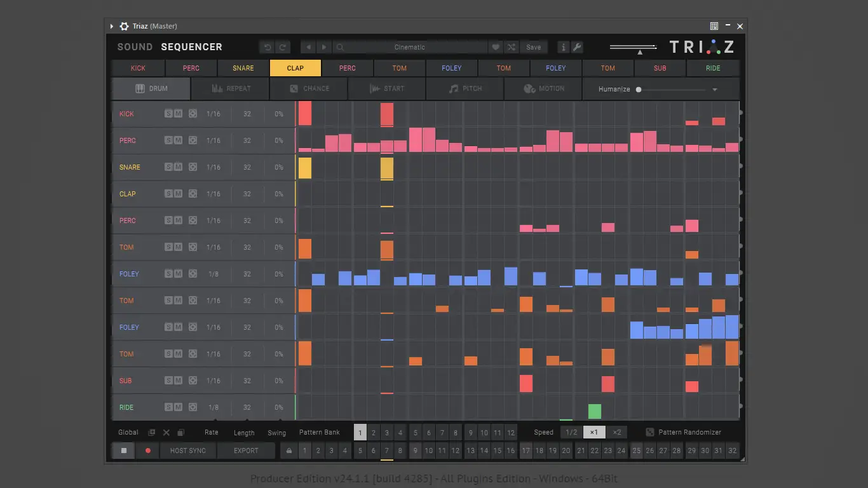Favorite the Cinematic preset with heart icon
868x488 pixels.
pos(496,47)
